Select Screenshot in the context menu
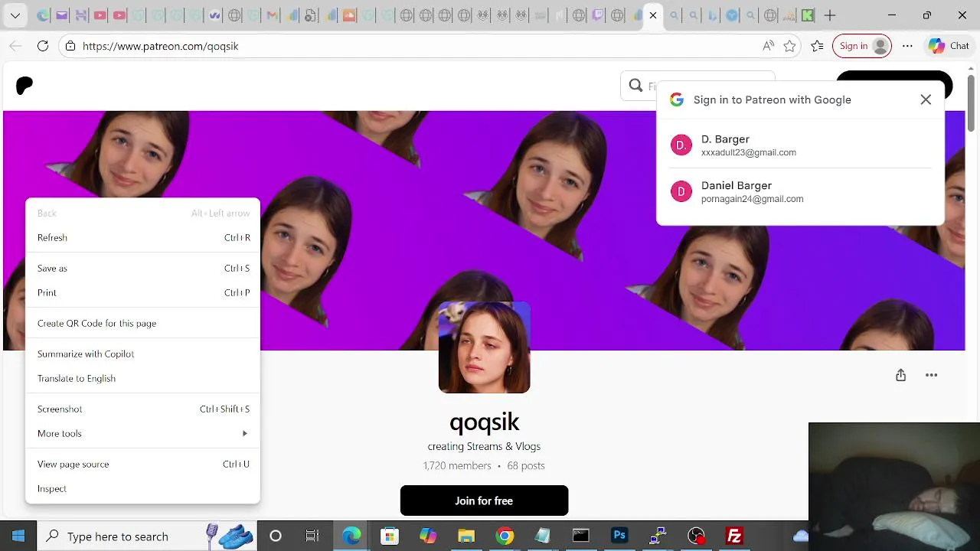 click(143, 409)
